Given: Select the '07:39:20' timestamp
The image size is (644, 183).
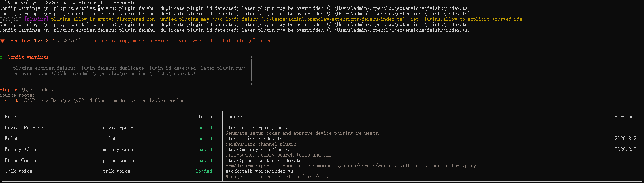Looking at the screenshot, I should point(11,19).
